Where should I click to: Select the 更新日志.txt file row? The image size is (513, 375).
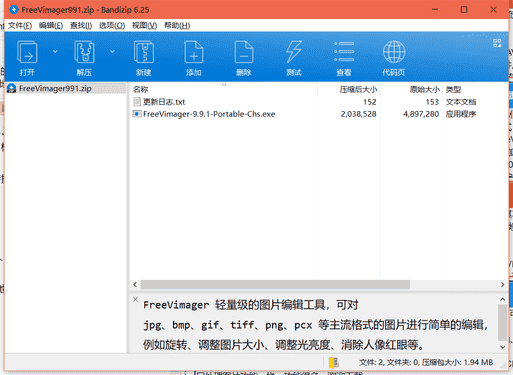pyautogui.click(x=318, y=102)
